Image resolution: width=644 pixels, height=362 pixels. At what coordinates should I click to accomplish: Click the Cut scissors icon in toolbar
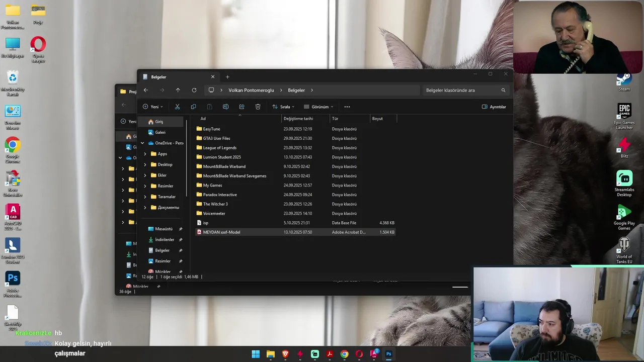177,107
